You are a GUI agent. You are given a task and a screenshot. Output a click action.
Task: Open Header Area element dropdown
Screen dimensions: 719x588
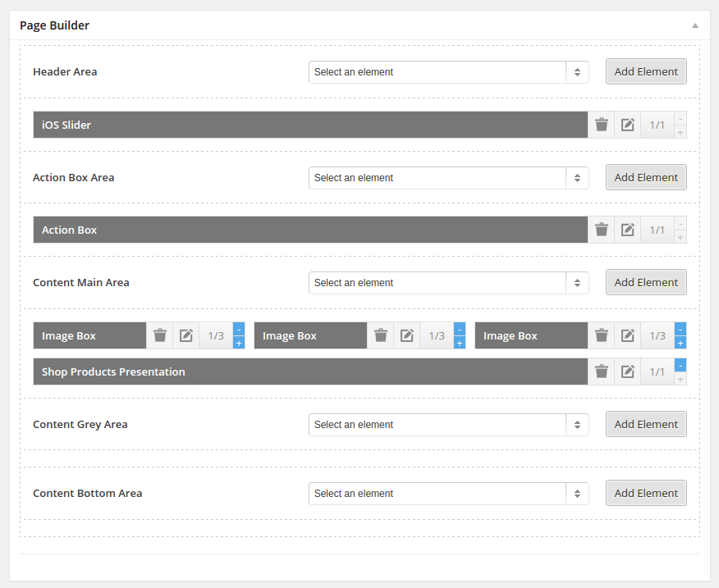click(x=448, y=72)
